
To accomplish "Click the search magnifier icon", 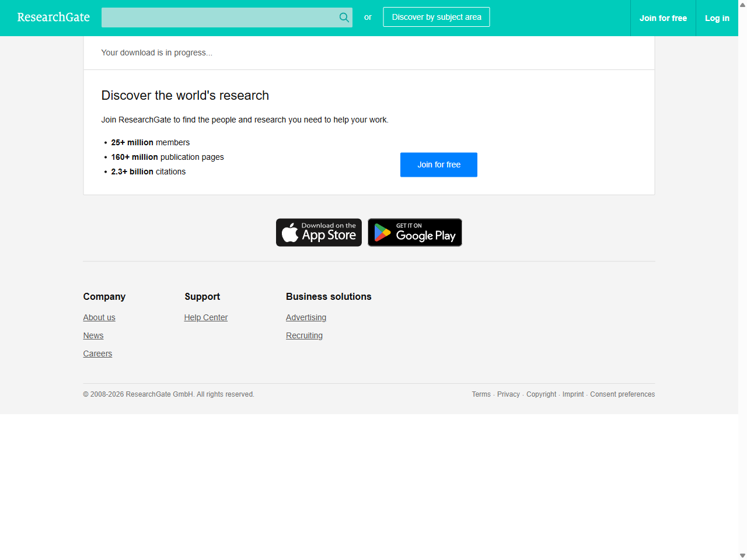I will tap(344, 17).
